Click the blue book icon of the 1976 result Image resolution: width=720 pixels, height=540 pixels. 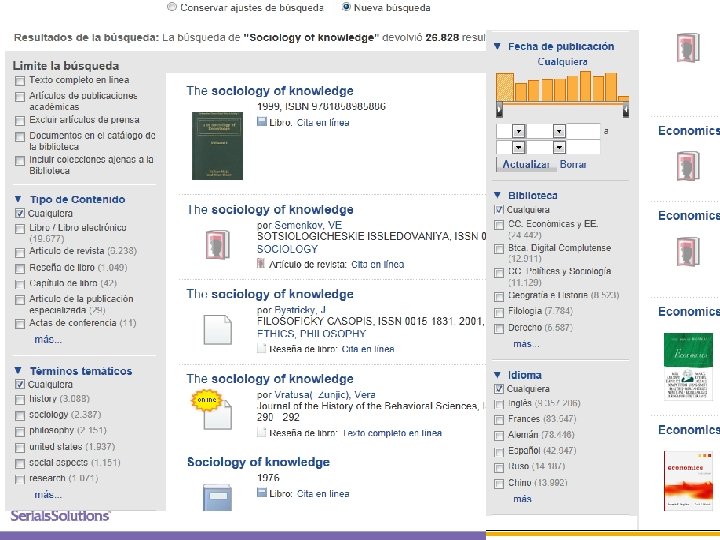point(217,497)
